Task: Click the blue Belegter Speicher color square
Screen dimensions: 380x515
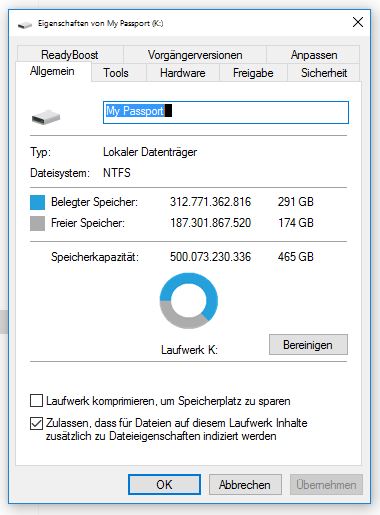Action: (x=37, y=202)
